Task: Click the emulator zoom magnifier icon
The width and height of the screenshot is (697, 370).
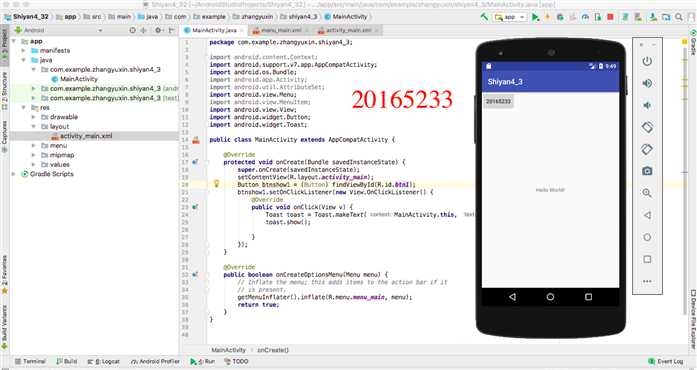Action: (x=647, y=193)
